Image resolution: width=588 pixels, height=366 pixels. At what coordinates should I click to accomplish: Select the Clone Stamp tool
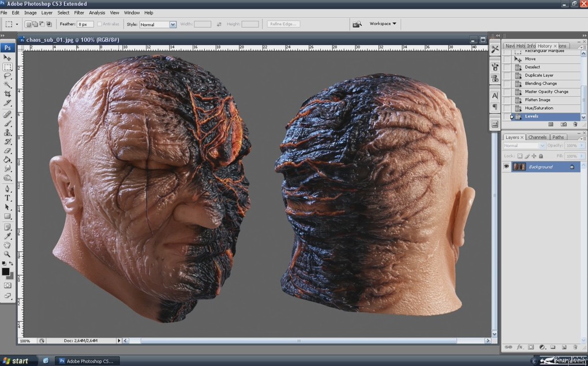point(7,133)
